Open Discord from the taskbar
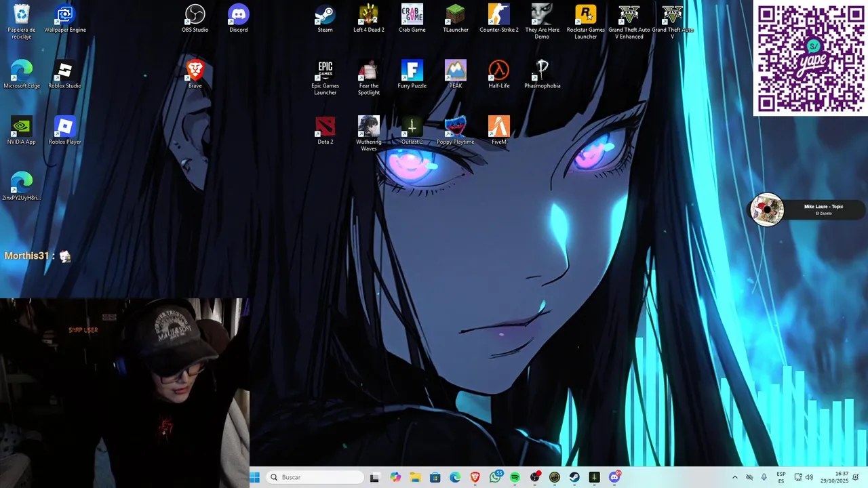 [614, 477]
